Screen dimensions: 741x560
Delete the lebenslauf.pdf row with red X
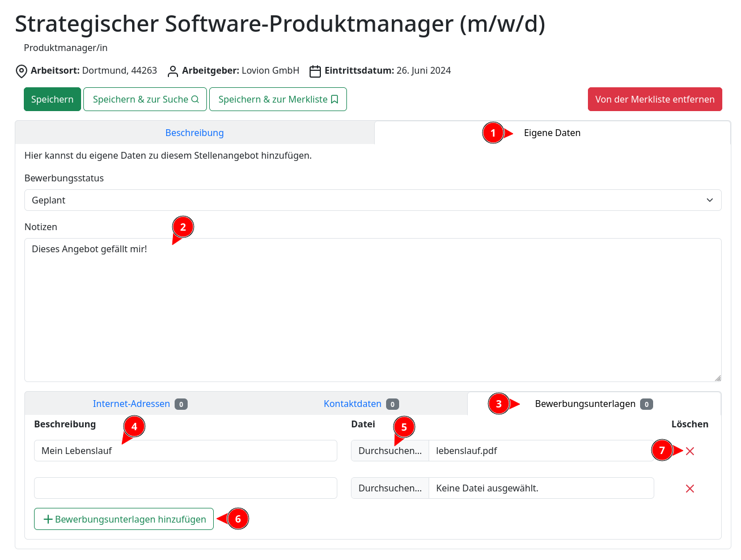tap(690, 451)
